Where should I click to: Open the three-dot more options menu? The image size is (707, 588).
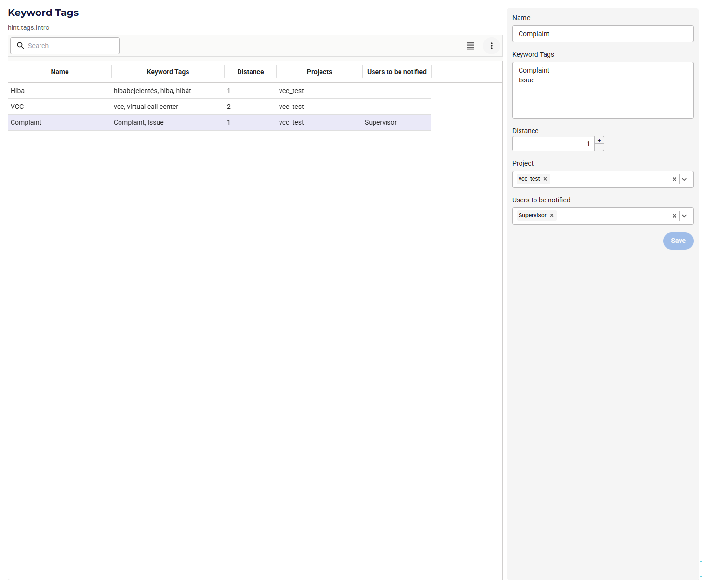(x=491, y=46)
